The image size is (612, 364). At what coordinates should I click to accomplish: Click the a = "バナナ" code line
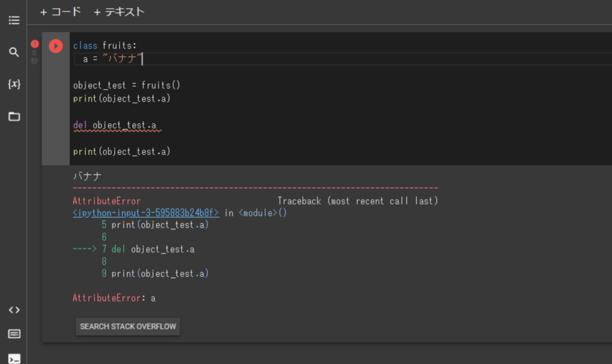pyautogui.click(x=113, y=59)
